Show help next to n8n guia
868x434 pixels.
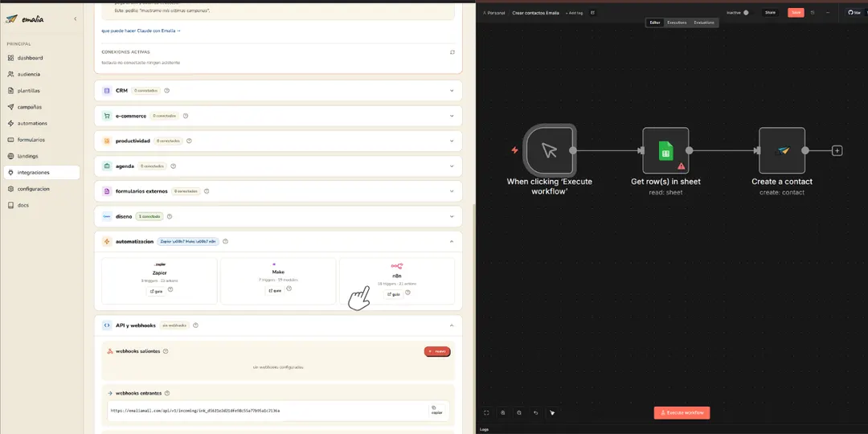[x=407, y=293]
